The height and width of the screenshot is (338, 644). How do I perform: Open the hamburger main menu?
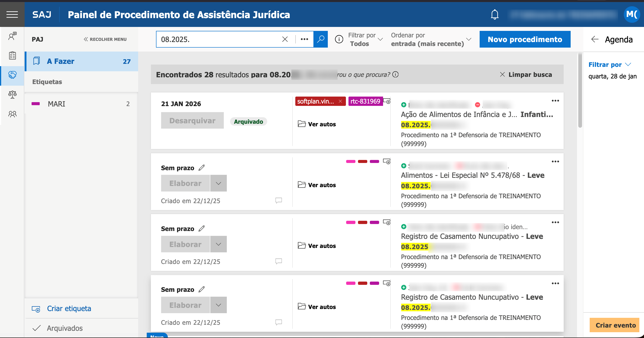pyautogui.click(x=12, y=14)
